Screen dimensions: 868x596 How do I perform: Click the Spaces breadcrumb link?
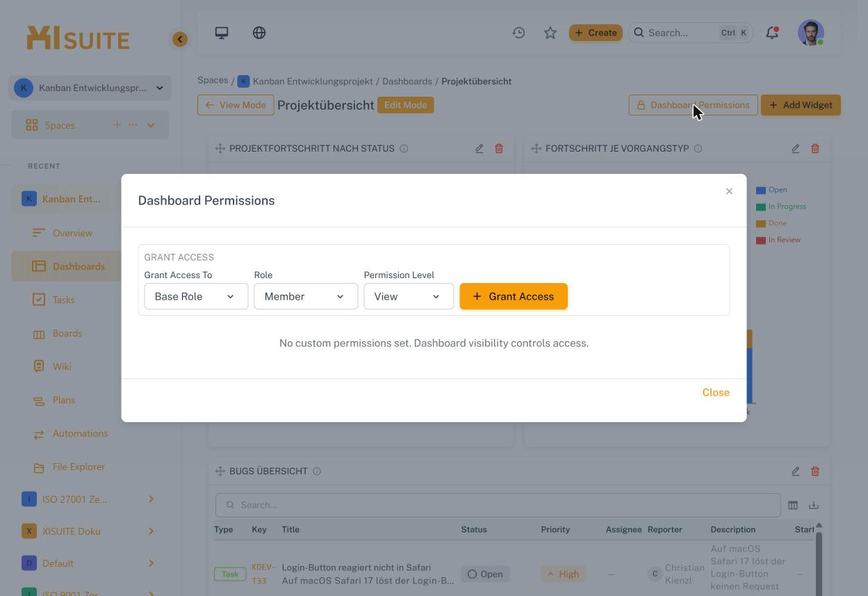[x=213, y=80]
